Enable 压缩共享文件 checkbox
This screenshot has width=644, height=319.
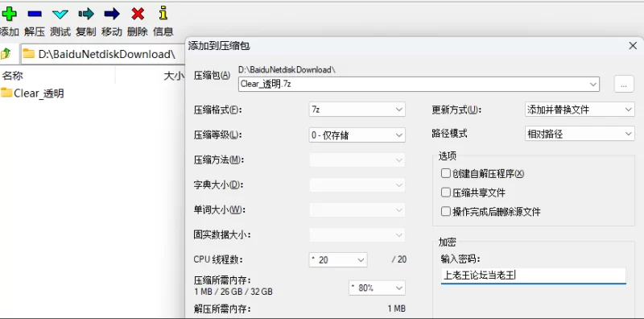(446, 193)
